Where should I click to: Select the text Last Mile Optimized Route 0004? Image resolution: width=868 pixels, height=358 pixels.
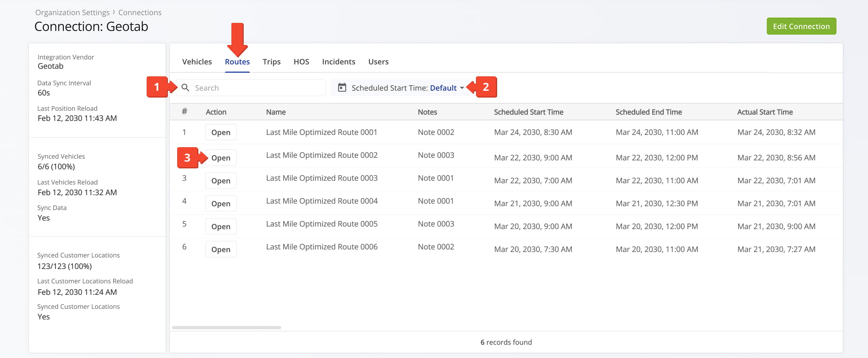(322, 201)
